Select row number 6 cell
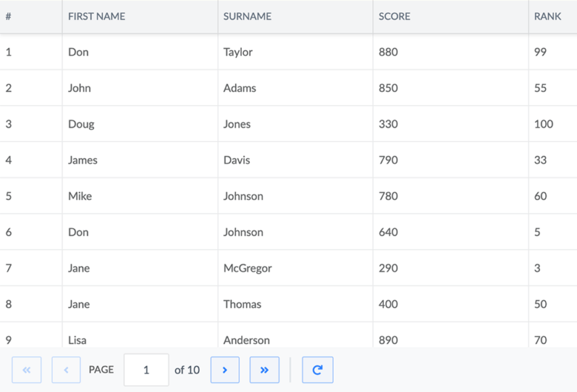The width and height of the screenshot is (577, 392). pyautogui.click(x=31, y=232)
